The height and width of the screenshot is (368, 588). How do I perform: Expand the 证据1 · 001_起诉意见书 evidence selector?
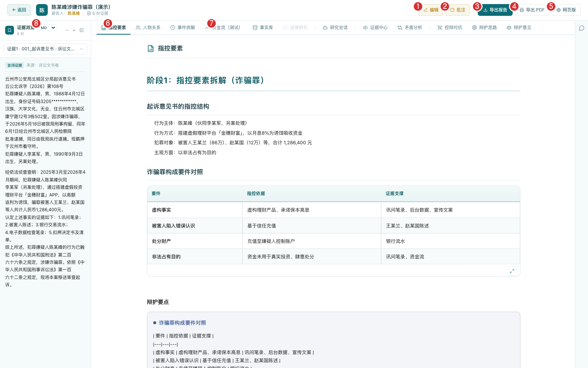(46, 49)
